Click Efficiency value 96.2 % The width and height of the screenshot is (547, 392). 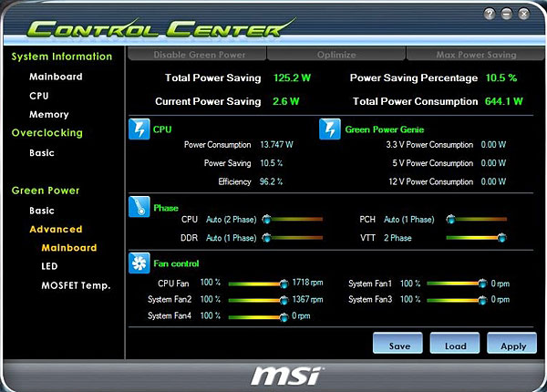pos(271,181)
